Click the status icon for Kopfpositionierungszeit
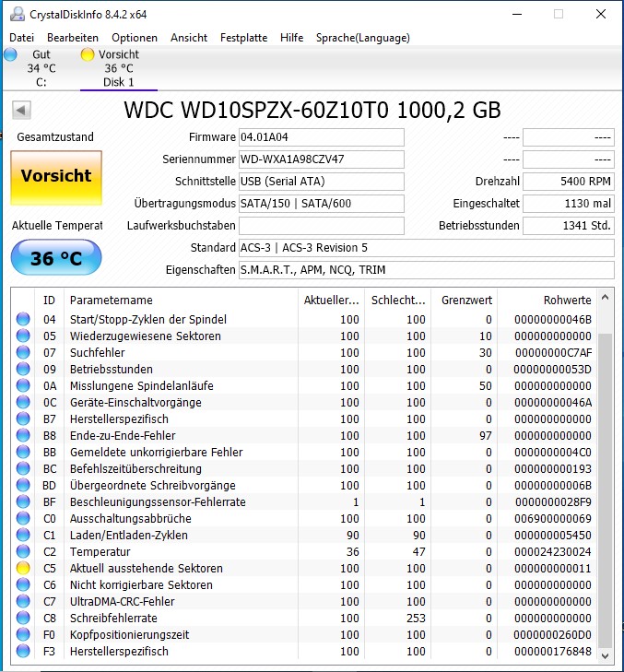Image resolution: width=624 pixels, height=672 pixels. tap(23, 634)
